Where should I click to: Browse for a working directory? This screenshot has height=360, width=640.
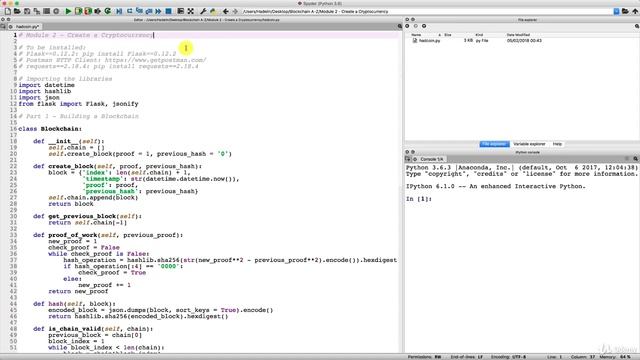625,11
